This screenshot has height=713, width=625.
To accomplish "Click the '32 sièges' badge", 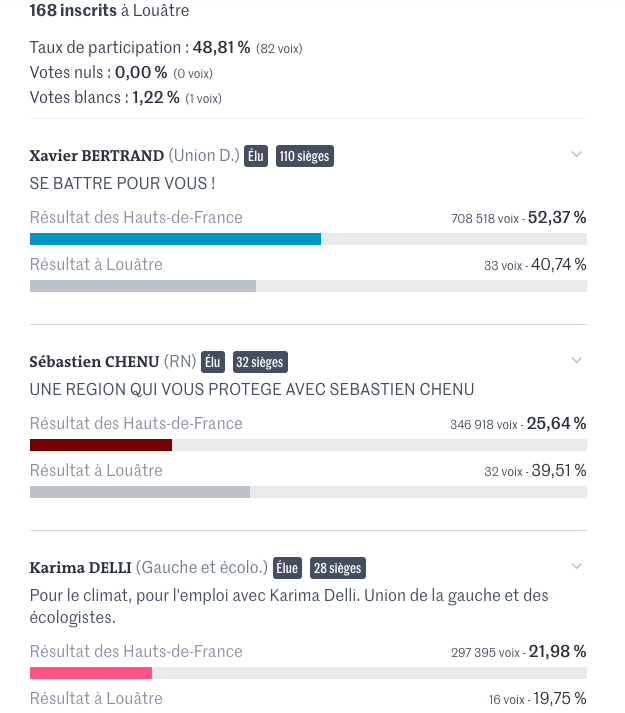I will click(260, 362).
